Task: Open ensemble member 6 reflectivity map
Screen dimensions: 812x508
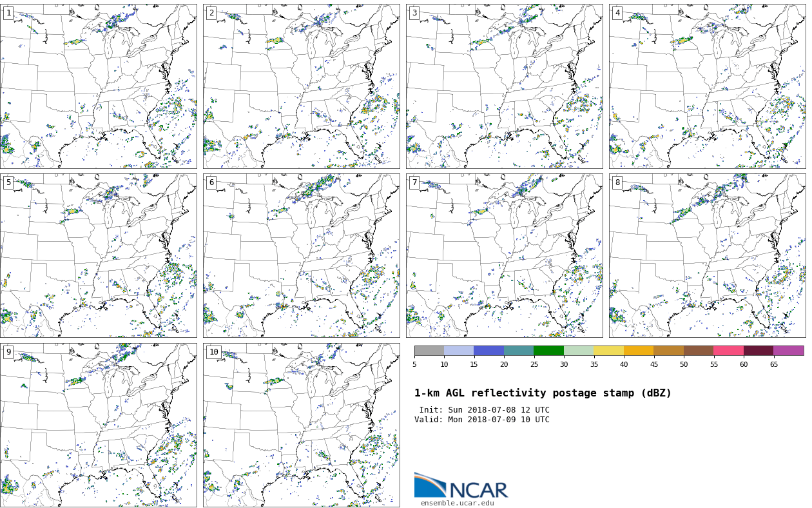Action: pyautogui.click(x=301, y=255)
